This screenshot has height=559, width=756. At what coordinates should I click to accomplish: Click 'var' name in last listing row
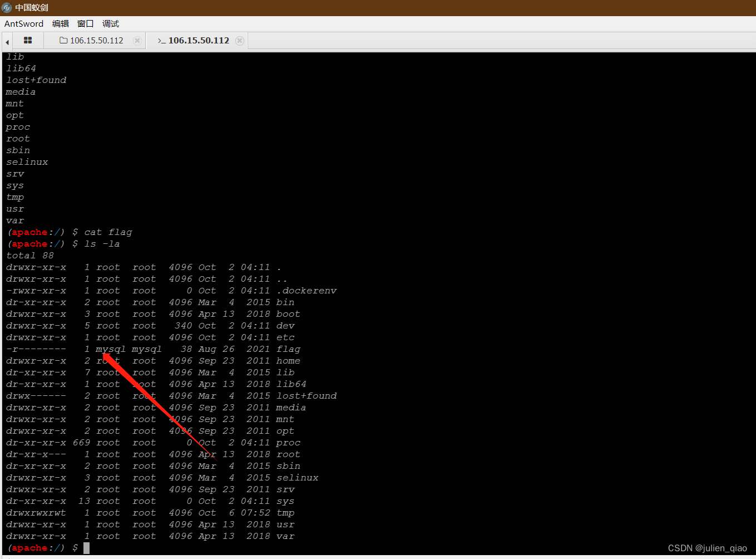285,536
